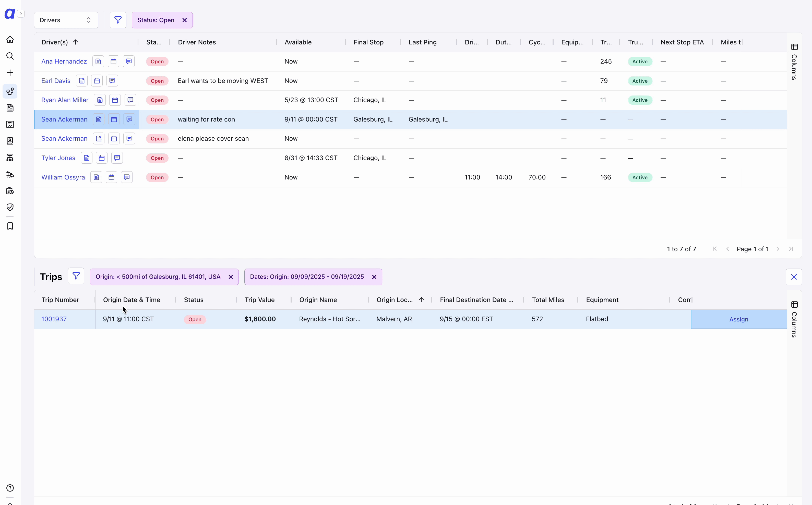Open the Trips filter funnel button
Viewport: 812px width, 505px height.
(x=76, y=276)
